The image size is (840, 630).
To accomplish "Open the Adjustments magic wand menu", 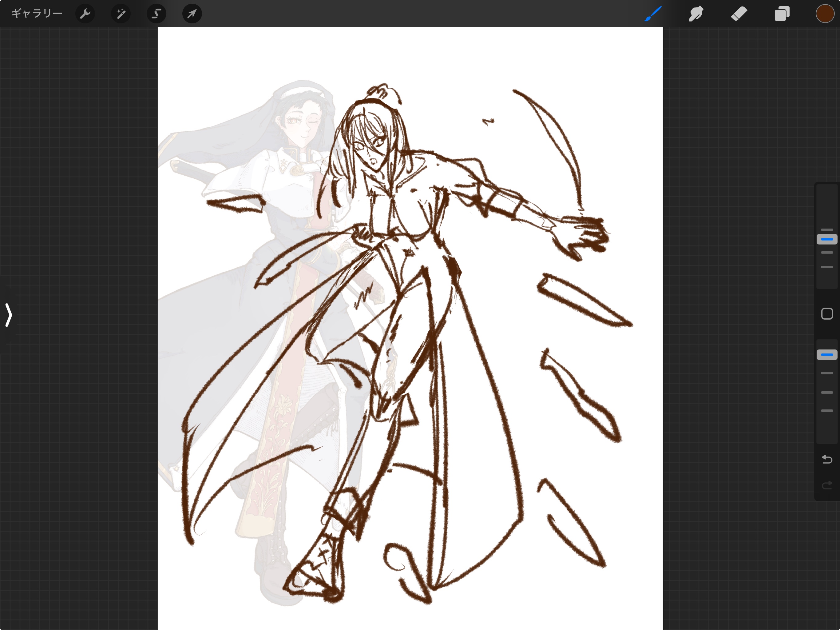I will coord(121,14).
